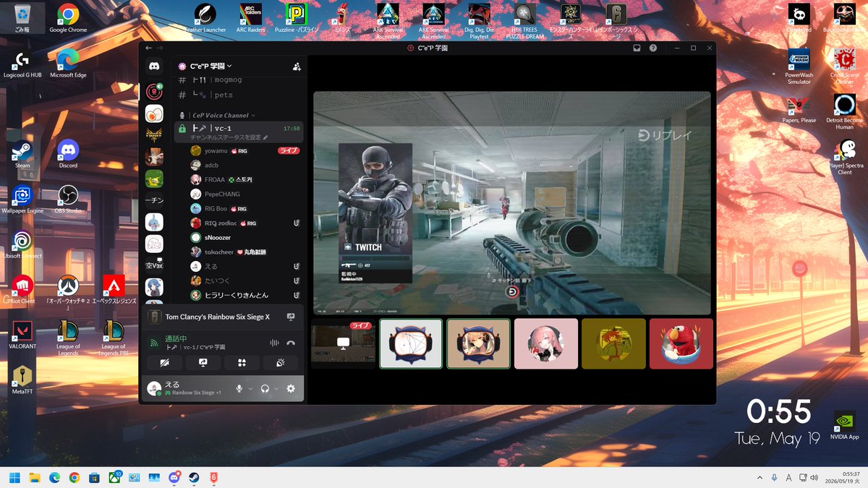Click the invite people icon beside server name

point(297,67)
